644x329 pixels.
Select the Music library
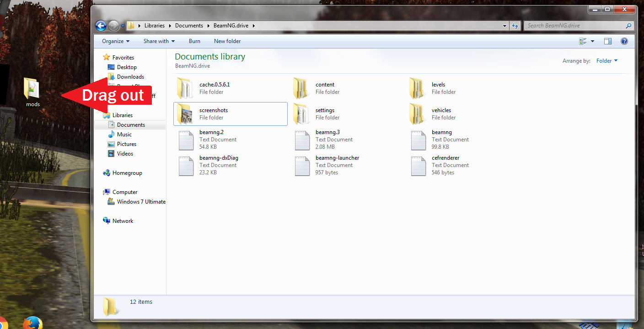124,135
